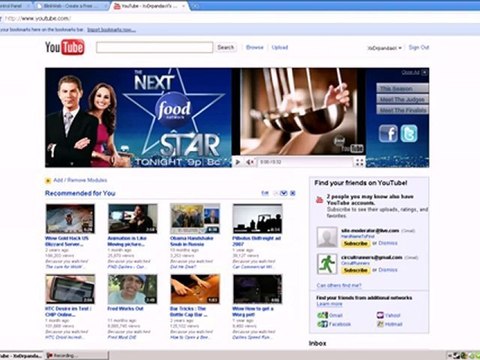480x360 pixels.
Task: Toggle fullscreen on the ad video
Action: click(x=359, y=162)
